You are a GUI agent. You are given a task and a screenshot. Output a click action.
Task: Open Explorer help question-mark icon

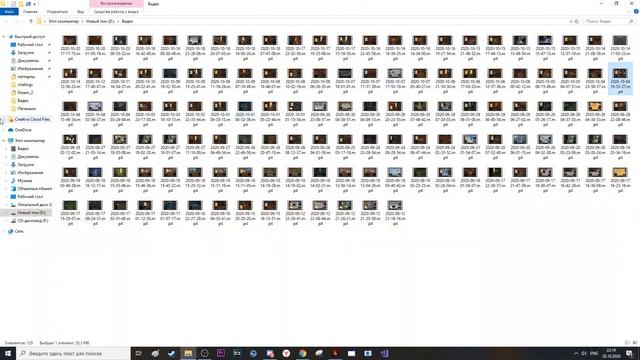tap(636, 12)
